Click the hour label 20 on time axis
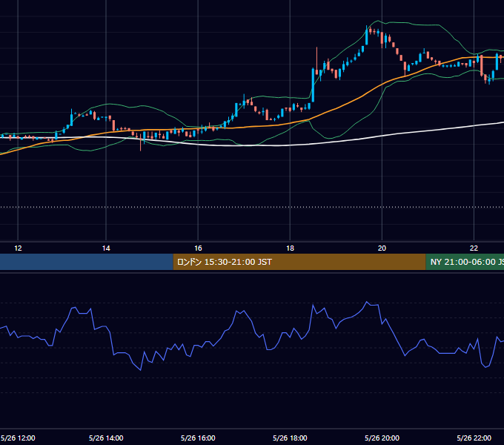Viewport: 504px width, 445px height. 382,248
